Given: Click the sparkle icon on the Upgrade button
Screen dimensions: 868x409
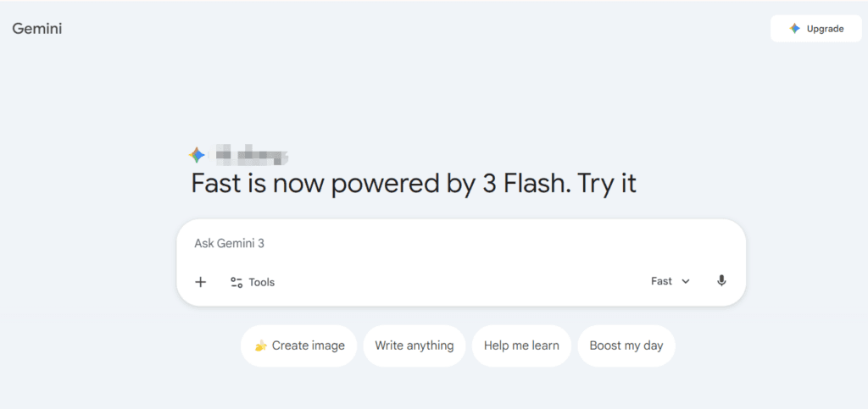Looking at the screenshot, I should tap(794, 29).
